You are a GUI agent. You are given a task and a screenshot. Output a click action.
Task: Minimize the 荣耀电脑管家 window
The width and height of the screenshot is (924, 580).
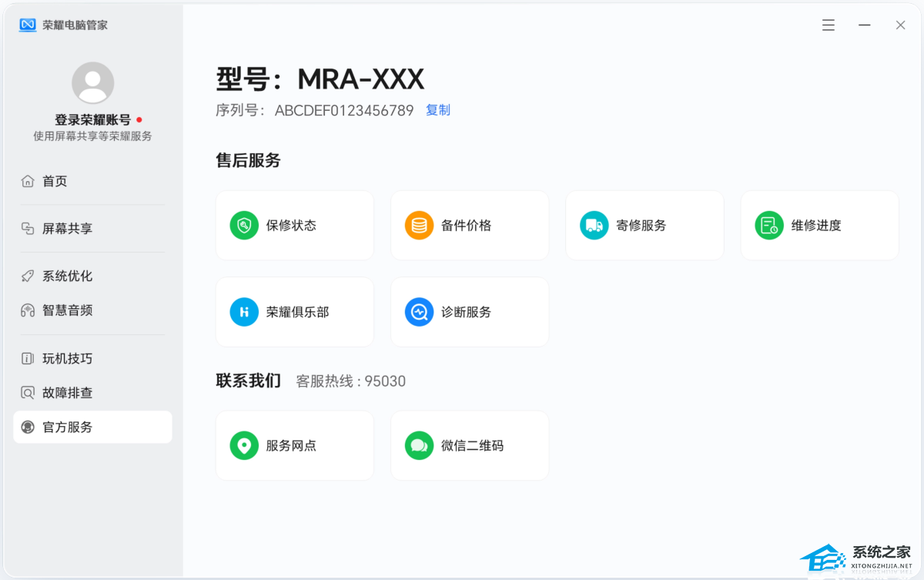click(865, 25)
